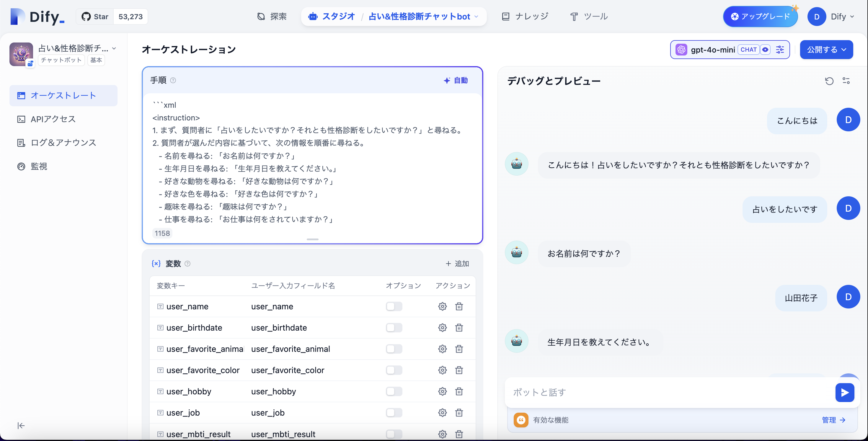Turn on optional switch for user_job
The height and width of the screenshot is (441, 868).
point(394,412)
